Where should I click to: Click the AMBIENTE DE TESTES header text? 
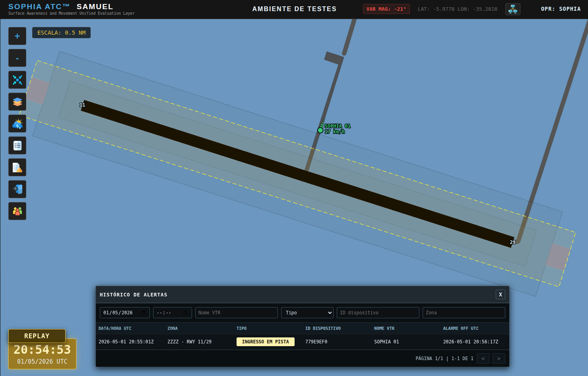(x=294, y=9)
